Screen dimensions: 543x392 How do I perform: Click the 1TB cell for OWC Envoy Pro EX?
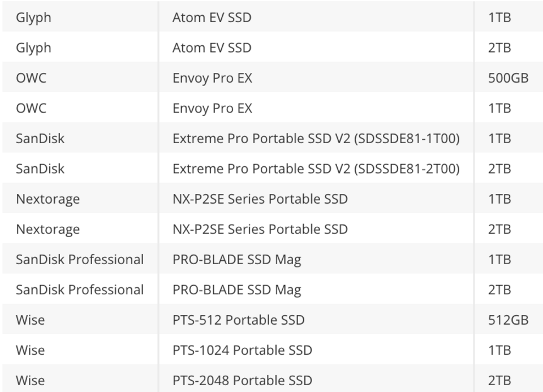[x=499, y=108]
